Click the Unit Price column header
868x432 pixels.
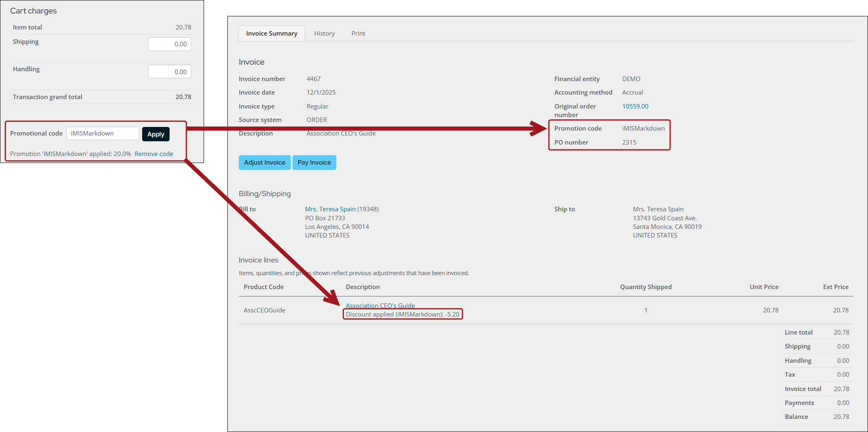tap(764, 287)
